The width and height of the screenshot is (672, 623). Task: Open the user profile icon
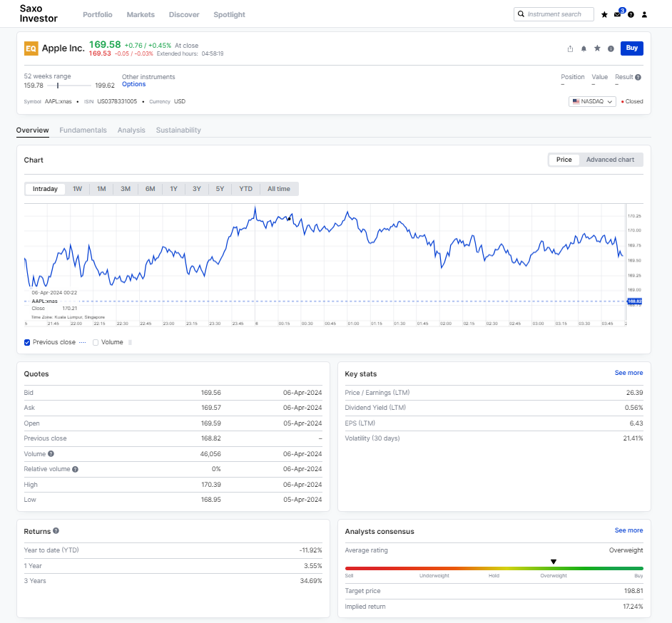[644, 14]
